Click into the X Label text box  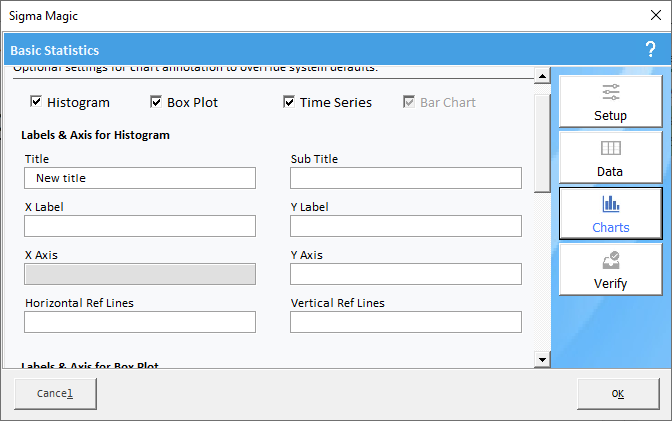click(x=140, y=226)
